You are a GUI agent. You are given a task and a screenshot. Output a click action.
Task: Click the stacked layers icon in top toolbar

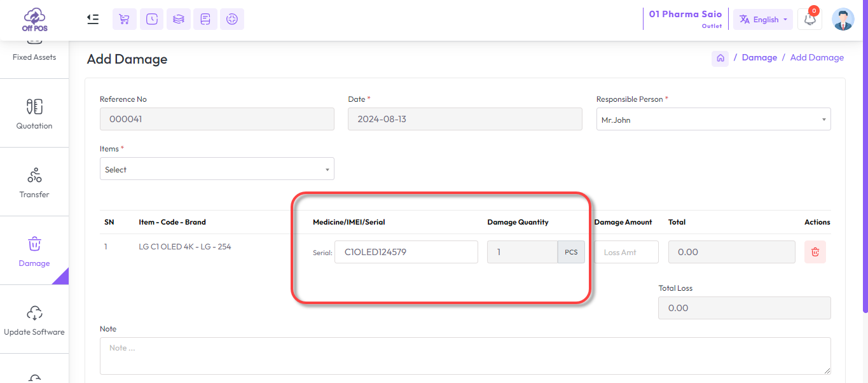pos(179,19)
